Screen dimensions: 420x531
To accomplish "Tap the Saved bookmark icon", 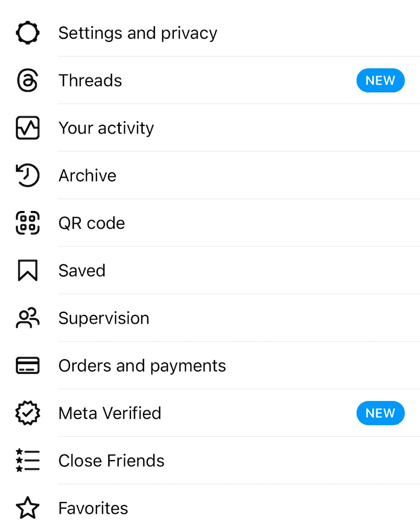I will tap(28, 271).
